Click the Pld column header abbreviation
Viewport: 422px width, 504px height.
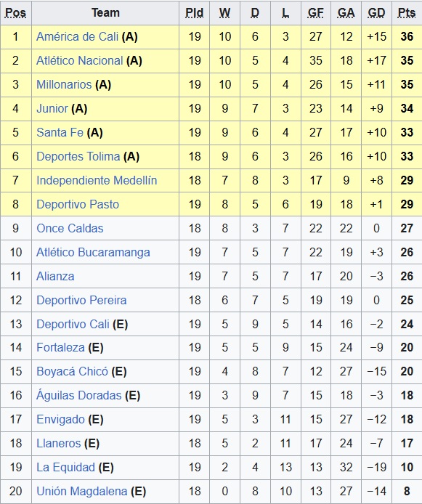[194, 13]
